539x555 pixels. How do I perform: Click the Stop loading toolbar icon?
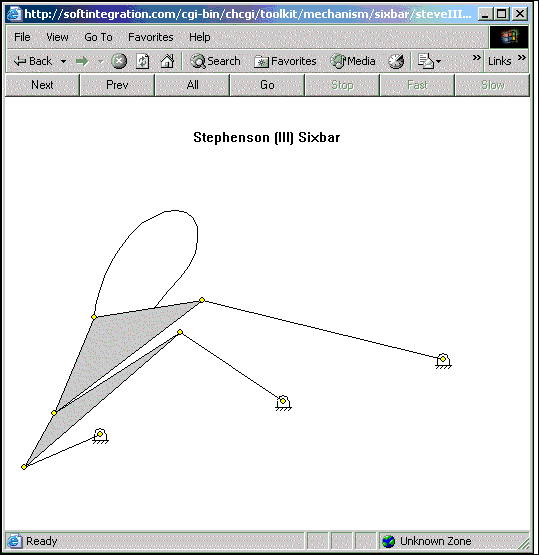[119, 61]
